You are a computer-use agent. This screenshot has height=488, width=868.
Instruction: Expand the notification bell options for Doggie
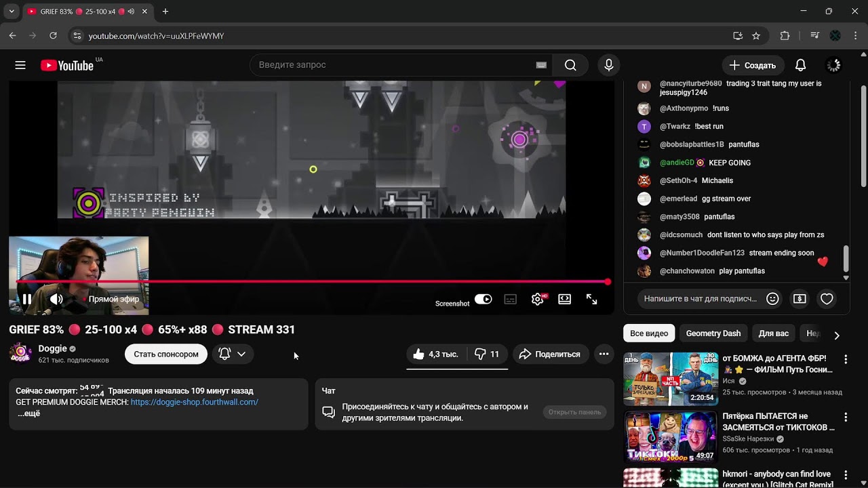coord(233,354)
